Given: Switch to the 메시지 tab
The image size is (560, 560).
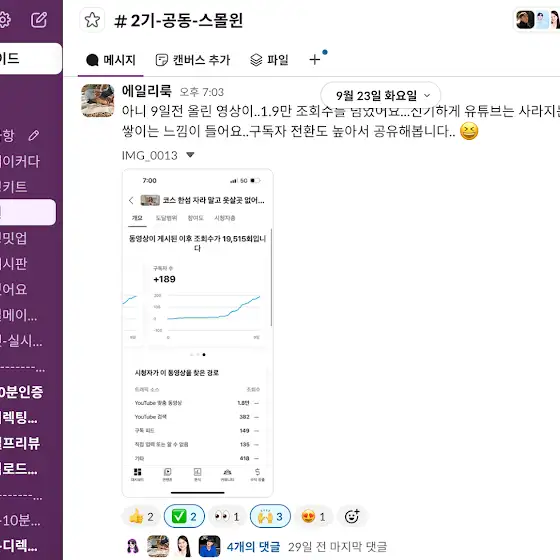Looking at the screenshot, I should pyautogui.click(x=111, y=60).
